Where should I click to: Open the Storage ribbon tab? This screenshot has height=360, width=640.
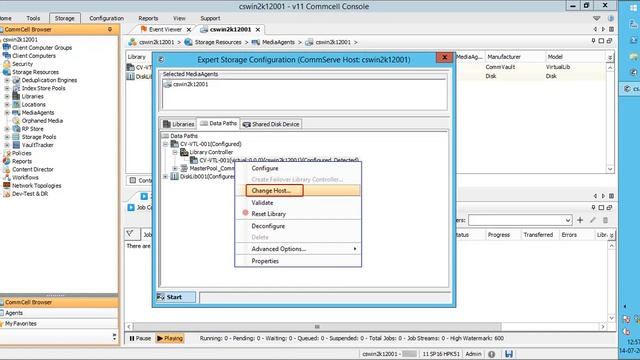(x=64, y=18)
